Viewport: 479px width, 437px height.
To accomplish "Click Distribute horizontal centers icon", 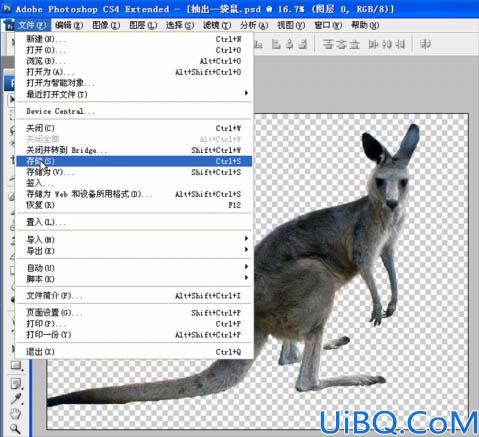I will point(387,44).
